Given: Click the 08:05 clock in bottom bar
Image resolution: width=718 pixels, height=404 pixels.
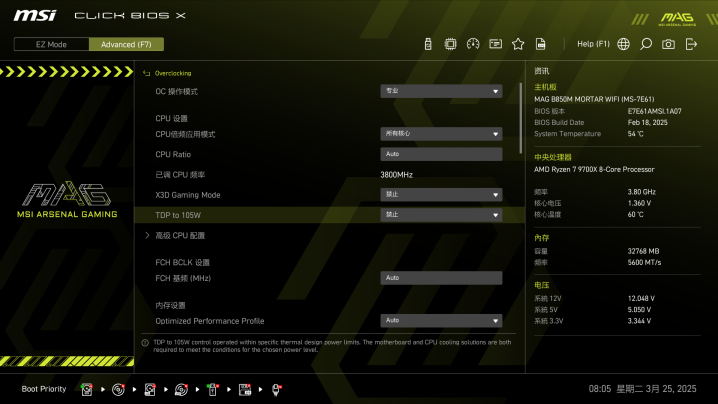Looking at the screenshot, I should (x=599, y=389).
